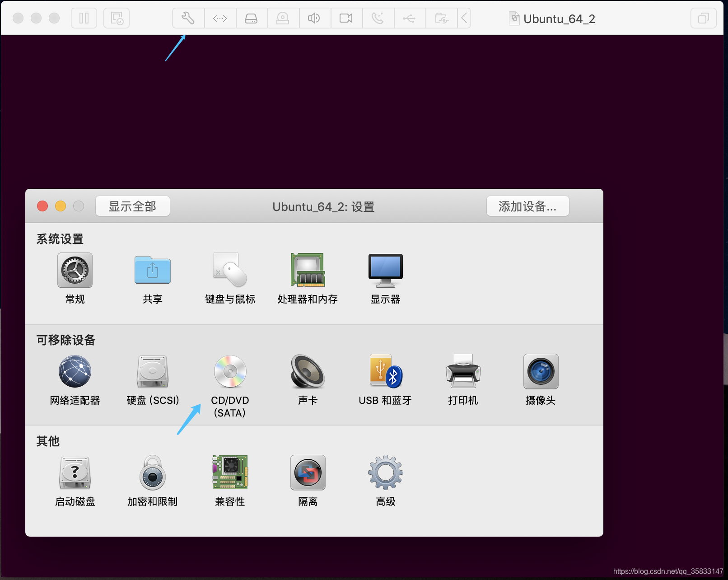728x580 pixels.
Task: Pause the virtual machine from the toolbar
Action: coord(84,18)
